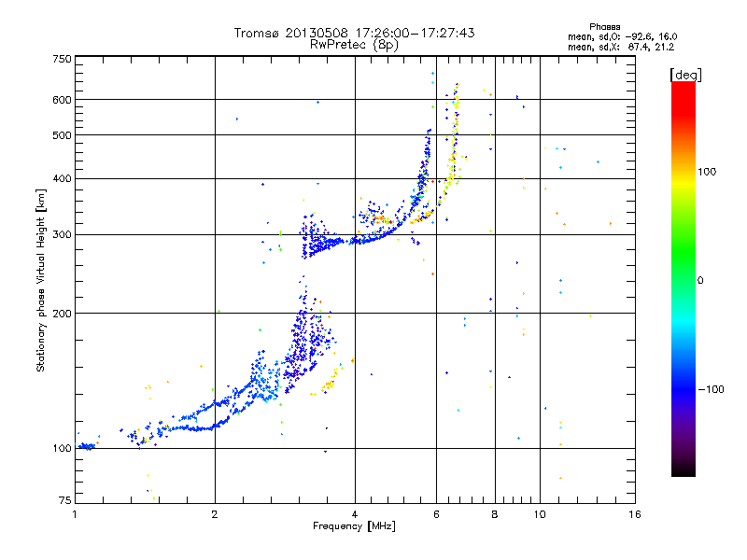Click the colorbar tick label '-100'

pyautogui.click(x=711, y=389)
